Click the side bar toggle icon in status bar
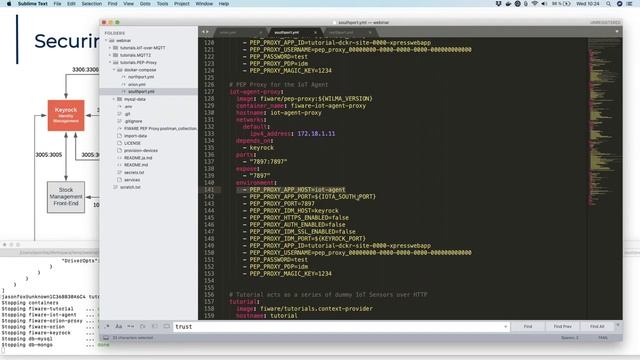This screenshot has height=360, width=640. tap(106, 338)
